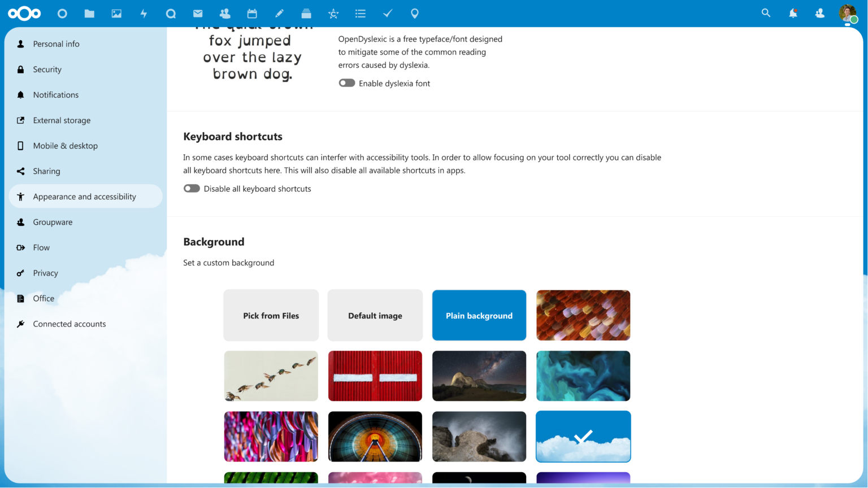Open the Maps app

click(x=414, y=13)
